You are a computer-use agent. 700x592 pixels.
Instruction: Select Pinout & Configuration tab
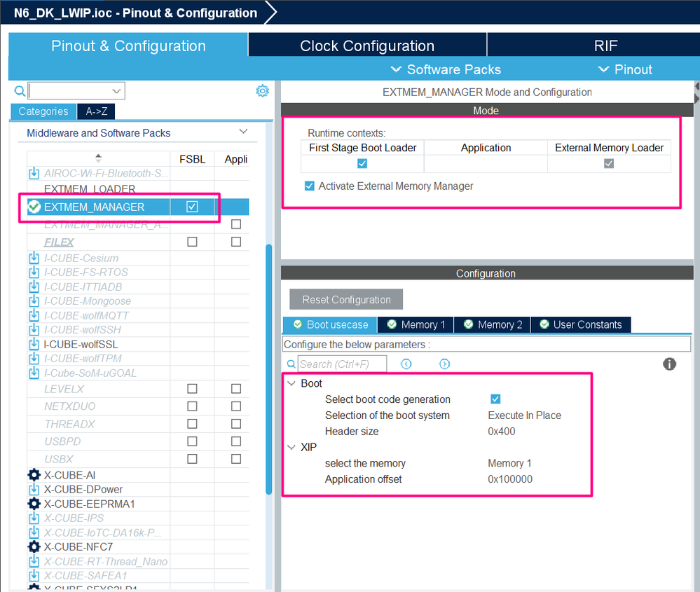point(128,45)
